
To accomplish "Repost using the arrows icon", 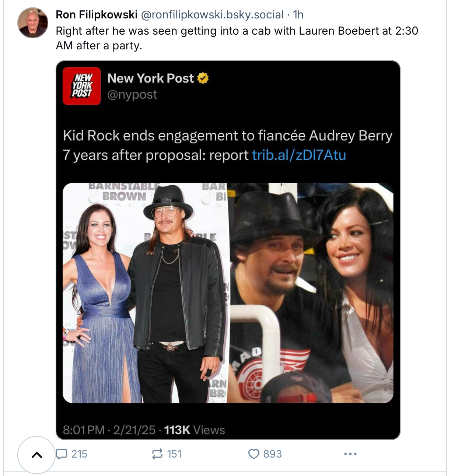I will 157,454.
